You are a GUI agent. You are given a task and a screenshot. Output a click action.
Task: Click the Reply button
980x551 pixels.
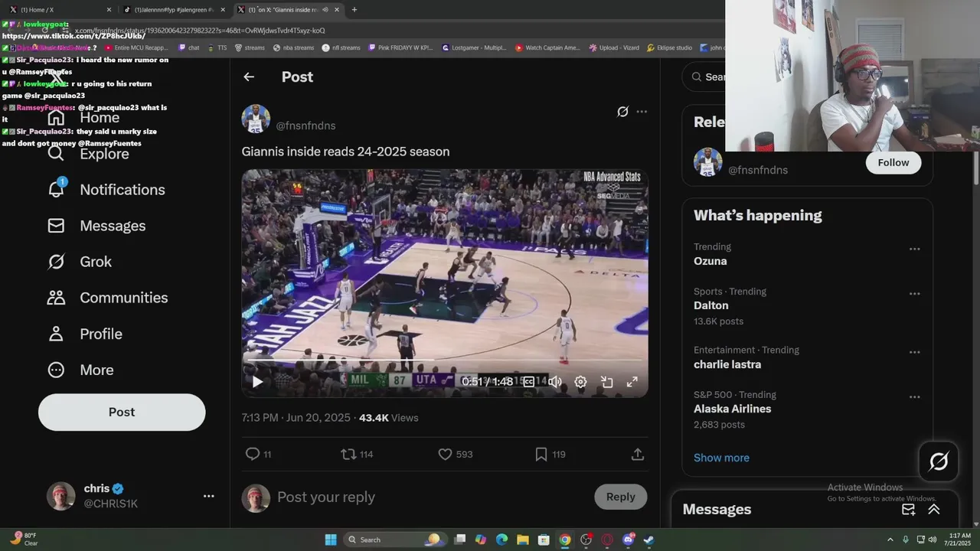coord(621,497)
